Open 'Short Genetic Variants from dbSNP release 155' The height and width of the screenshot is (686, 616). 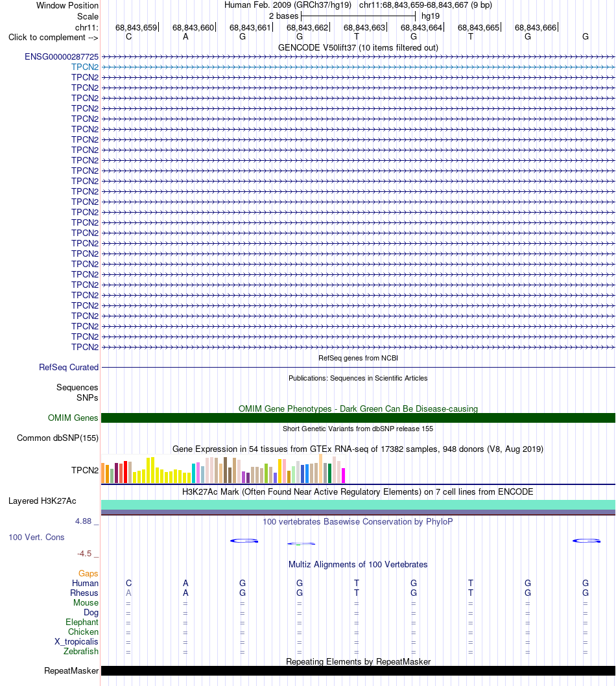[x=358, y=429]
